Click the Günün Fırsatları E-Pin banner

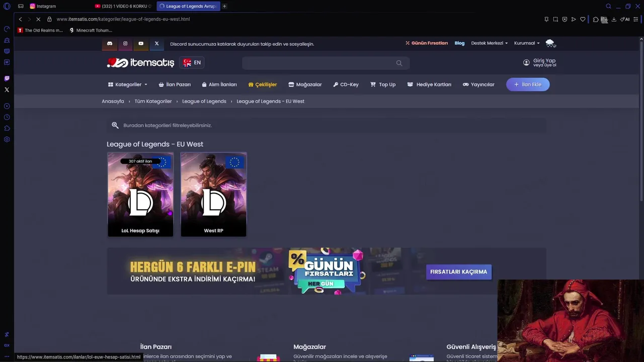[327, 271]
